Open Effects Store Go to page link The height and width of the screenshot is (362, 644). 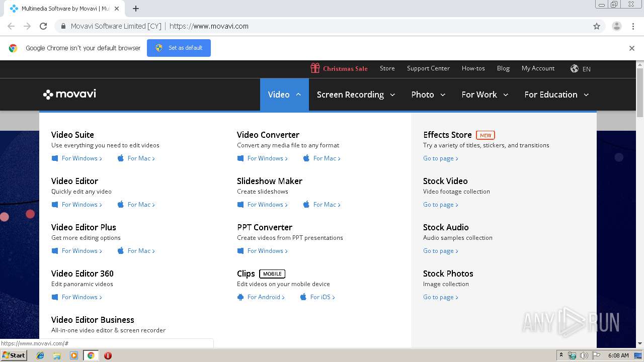click(441, 158)
